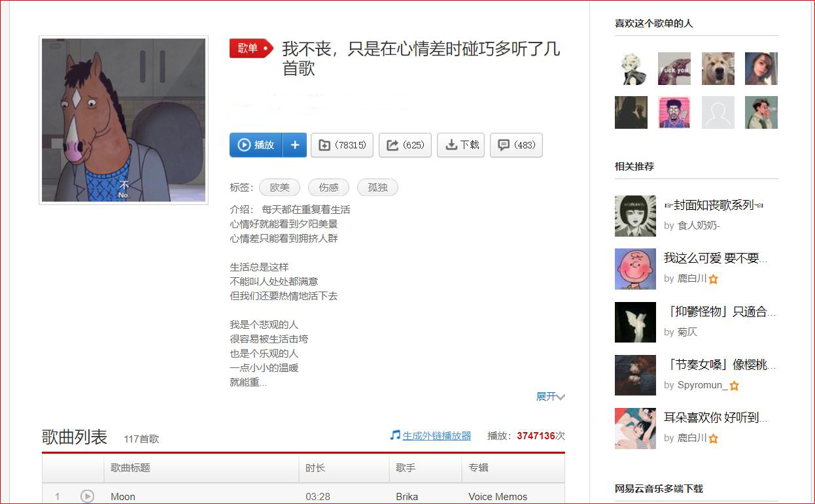The height and width of the screenshot is (504, 815).
Task: Open the default gray avatar fan profile
Action: pos(718,112)
